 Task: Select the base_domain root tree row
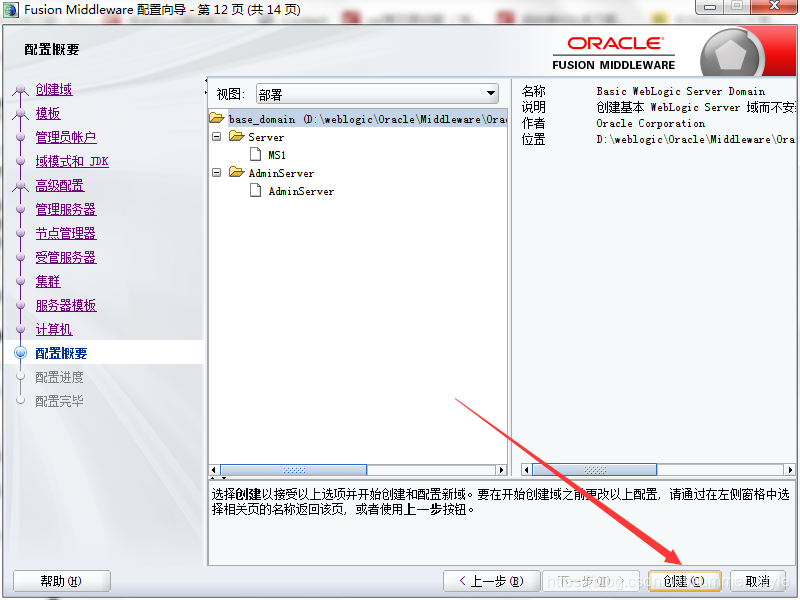tap(358, 119)
